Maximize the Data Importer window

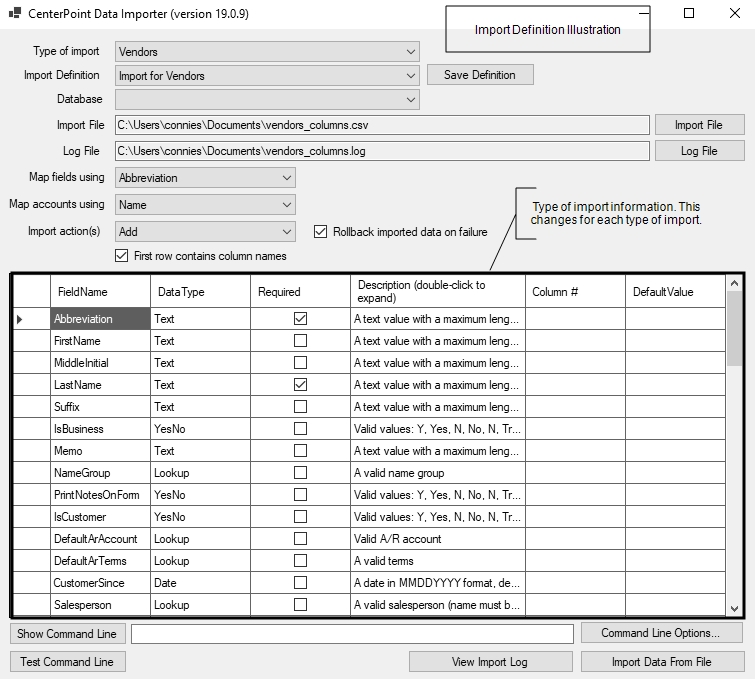pos(689,14)
